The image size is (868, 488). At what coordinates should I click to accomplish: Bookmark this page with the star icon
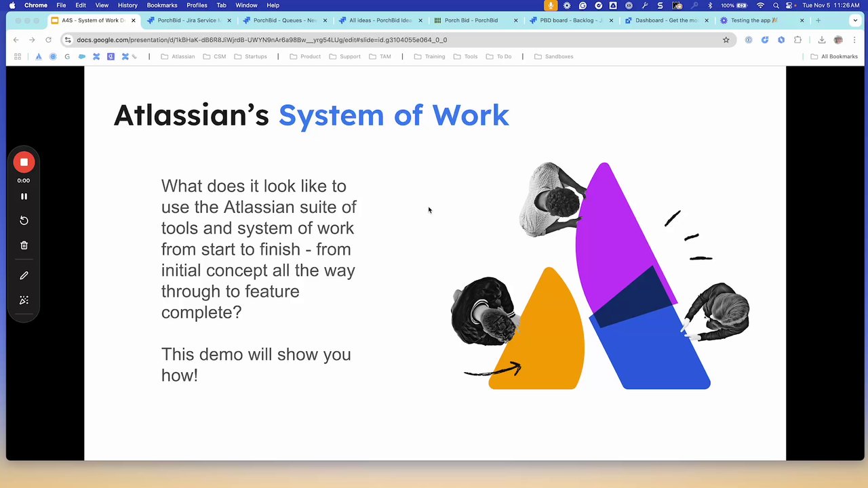(726, 40)
